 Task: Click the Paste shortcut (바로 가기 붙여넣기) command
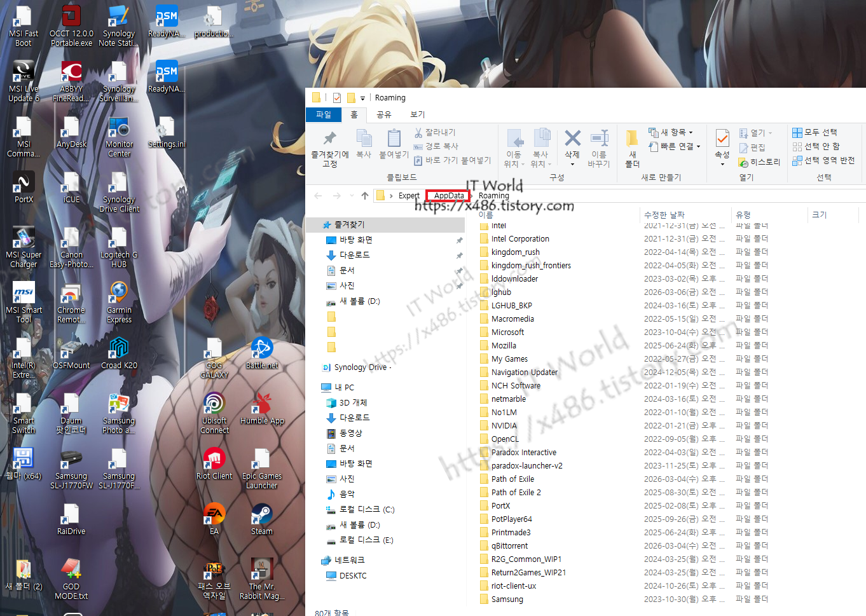pos(452,160)
